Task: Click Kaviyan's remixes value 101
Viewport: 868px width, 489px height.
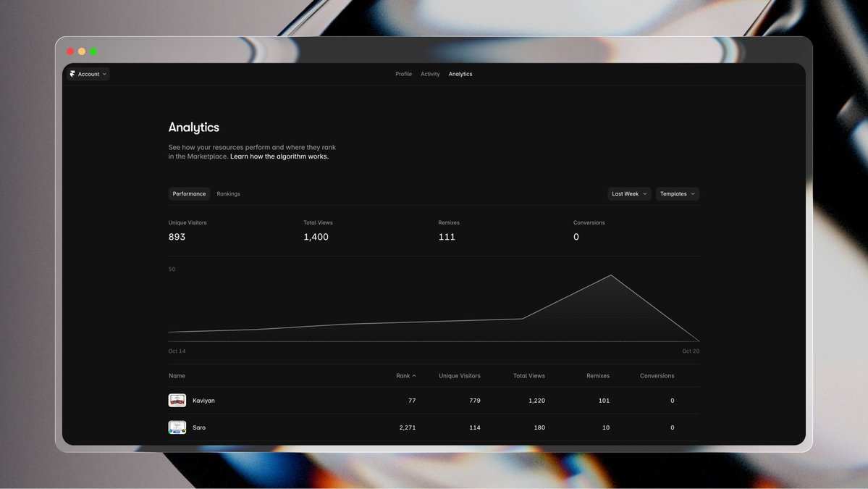Action: 604,401
